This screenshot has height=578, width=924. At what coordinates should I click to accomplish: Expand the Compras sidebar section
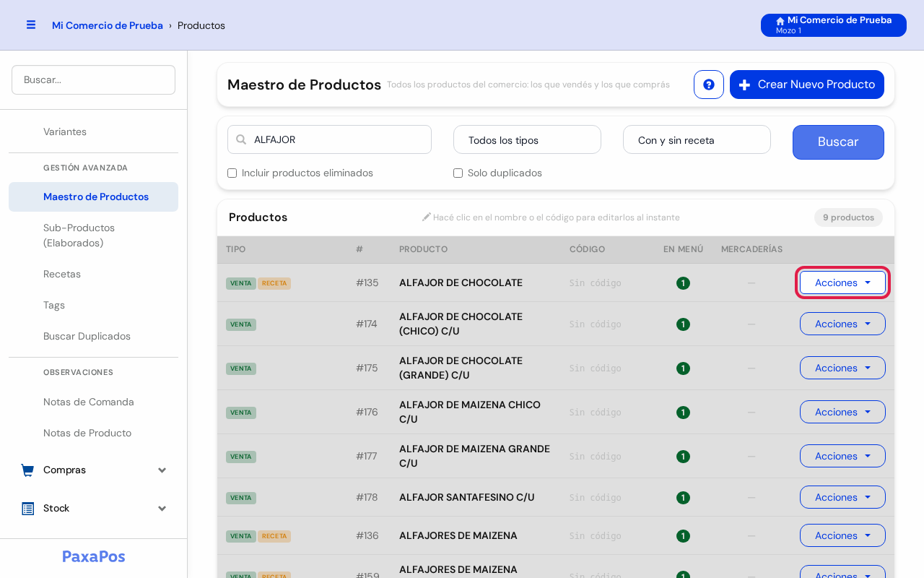tap(93, 470)
